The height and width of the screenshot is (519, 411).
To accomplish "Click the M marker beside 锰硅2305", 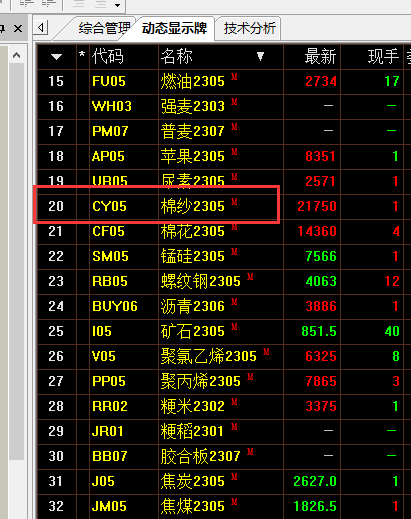I will pyautogui.click(x=234, y=252).
